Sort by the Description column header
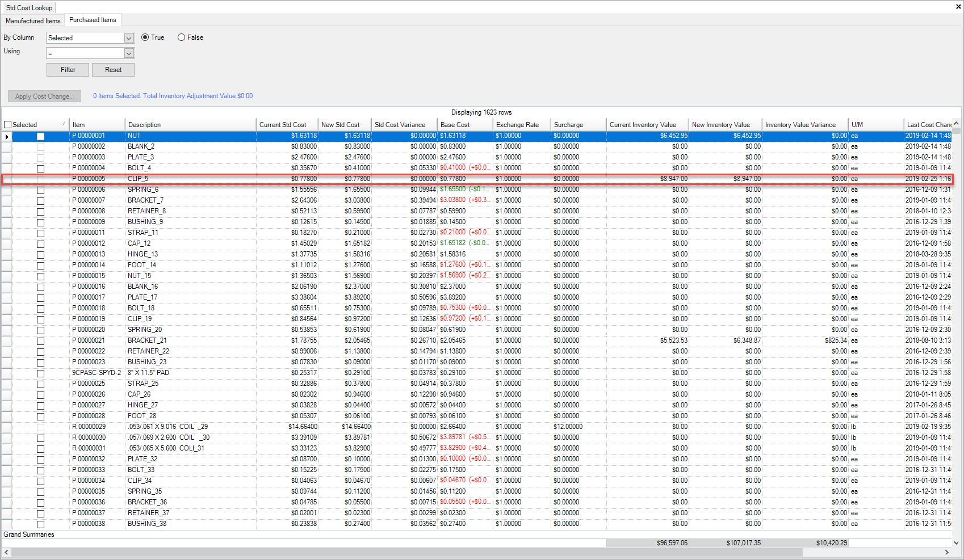The width and height of the screenshot is (964, 560). pos(191,125)
